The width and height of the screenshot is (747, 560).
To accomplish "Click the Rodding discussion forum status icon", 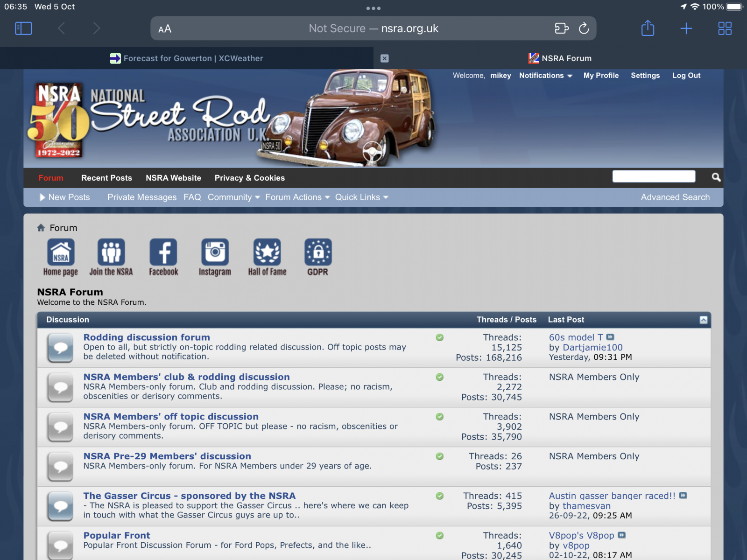I will (61, 348).
